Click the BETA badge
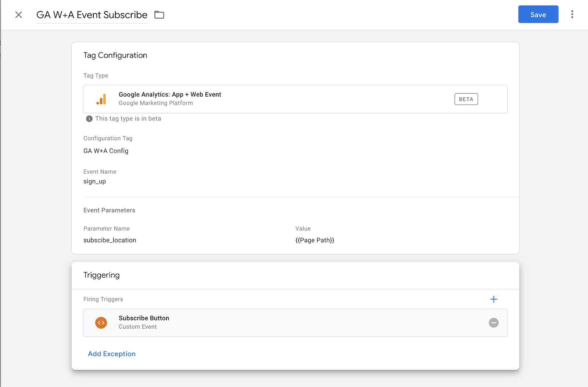Screen dimensions: 588x387 tap(466, 99)
